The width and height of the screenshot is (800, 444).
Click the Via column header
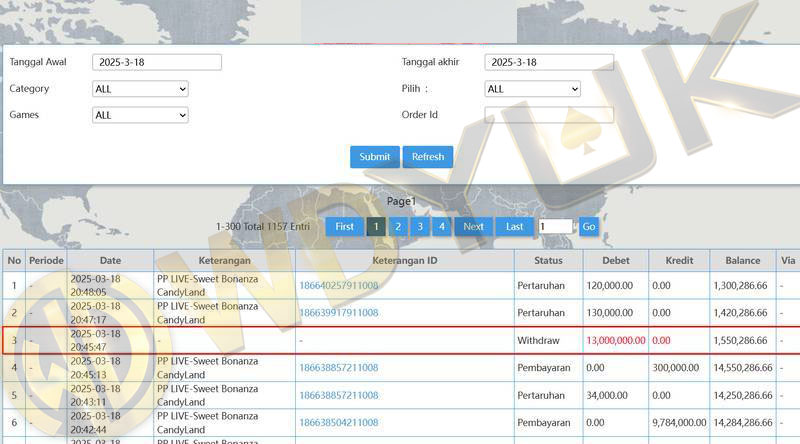[x=788, y=260]
